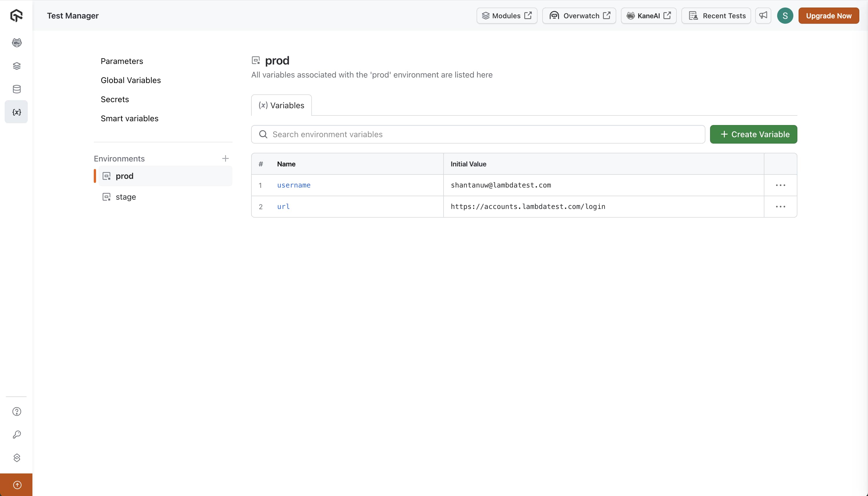
Task: Open the help question mark icon
Action: pos(17,412)
